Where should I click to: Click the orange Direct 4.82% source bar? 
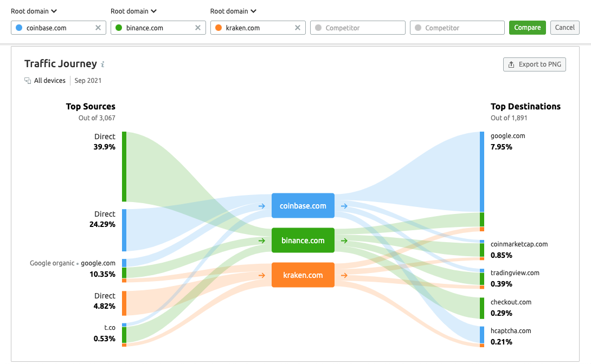point(124,303)
